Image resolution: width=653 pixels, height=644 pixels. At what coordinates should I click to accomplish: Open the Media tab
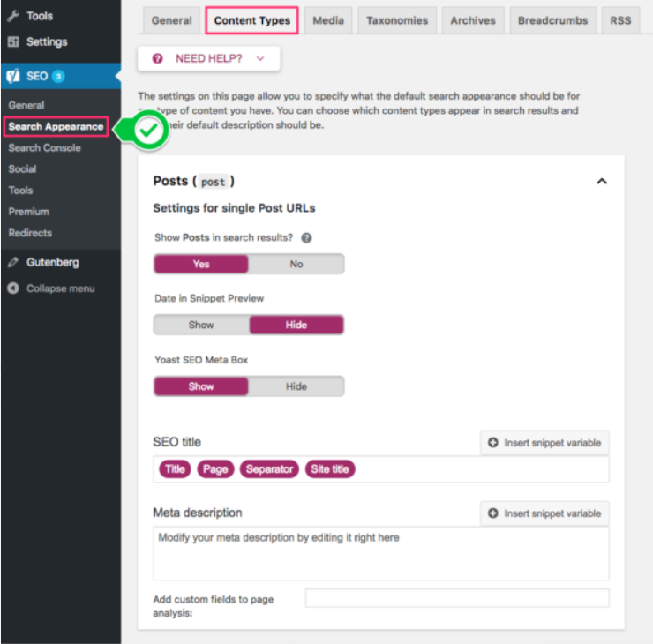(x=328, y=20)
